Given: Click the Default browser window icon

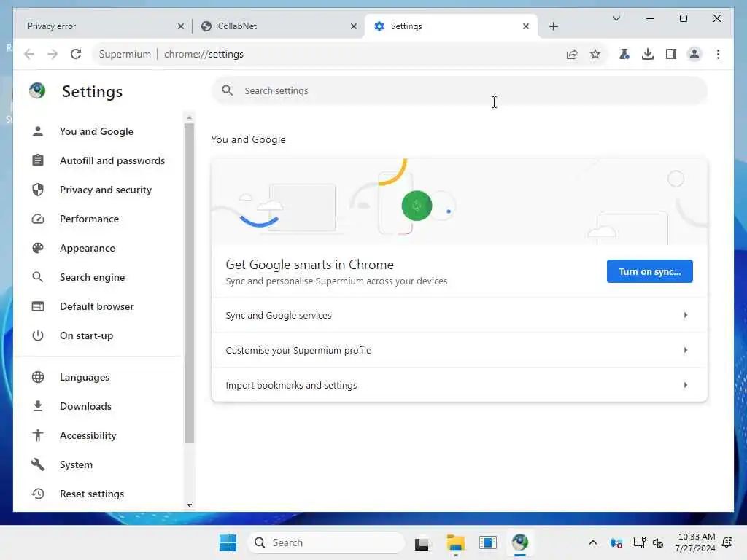Looking at the screenshot, I should tap(38, 306).
